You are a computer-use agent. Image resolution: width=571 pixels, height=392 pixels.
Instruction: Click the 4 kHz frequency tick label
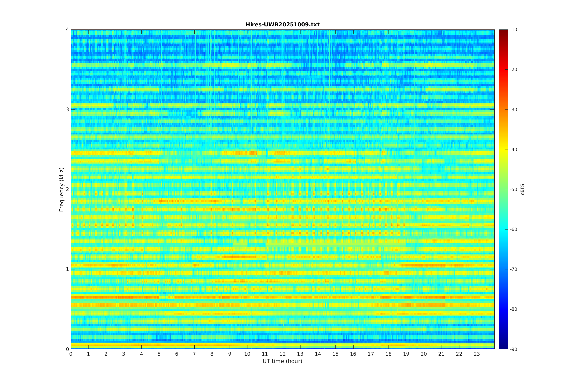click(x=67, y=29)
